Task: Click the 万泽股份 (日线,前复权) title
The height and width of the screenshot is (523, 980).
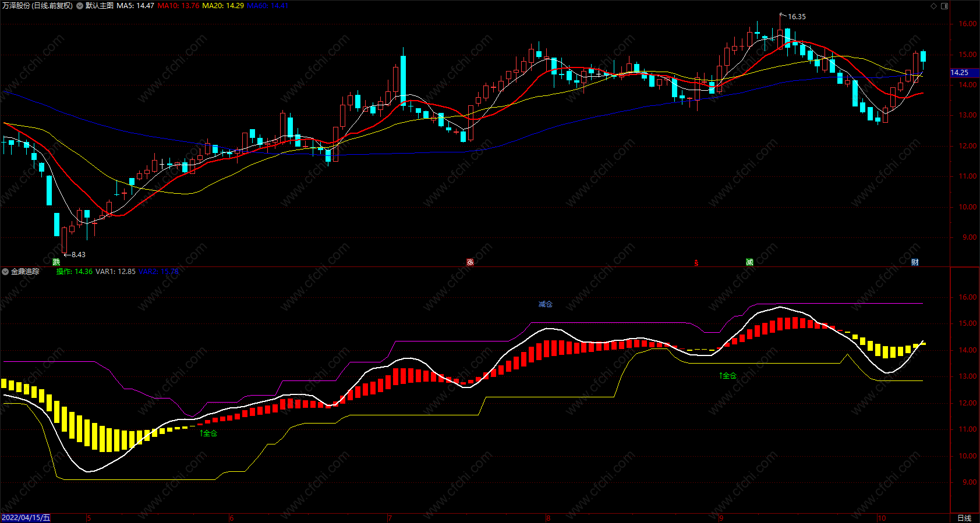Action: click(x=37, y=6)
